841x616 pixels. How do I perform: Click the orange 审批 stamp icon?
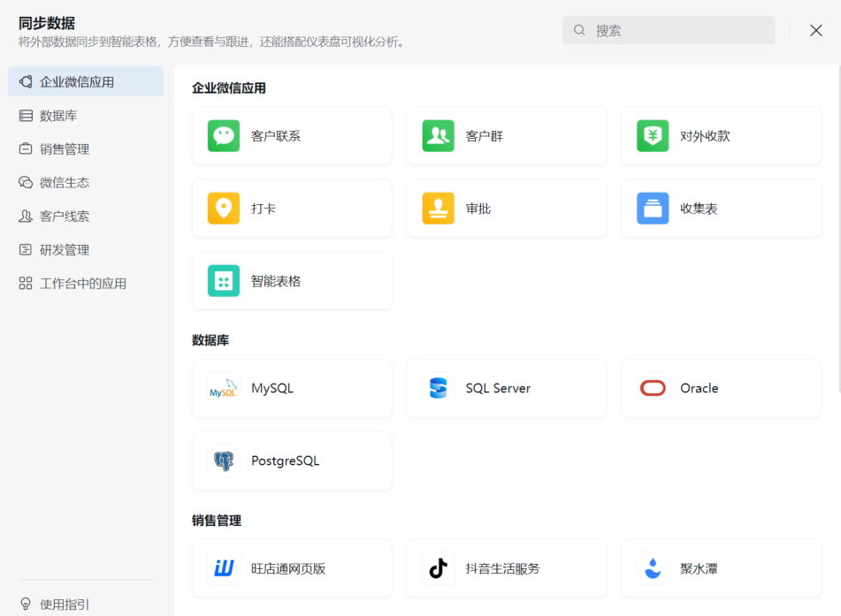coord(439,208)
